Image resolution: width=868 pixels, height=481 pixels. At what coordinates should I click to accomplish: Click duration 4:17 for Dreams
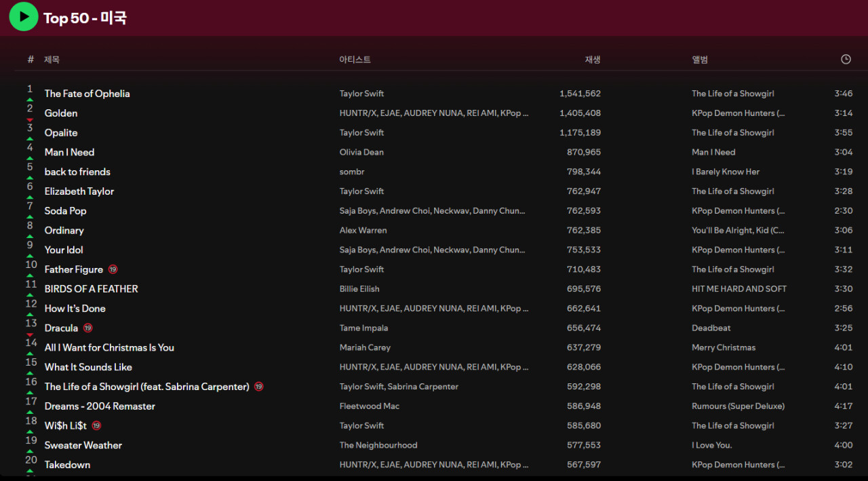(844, 406)
